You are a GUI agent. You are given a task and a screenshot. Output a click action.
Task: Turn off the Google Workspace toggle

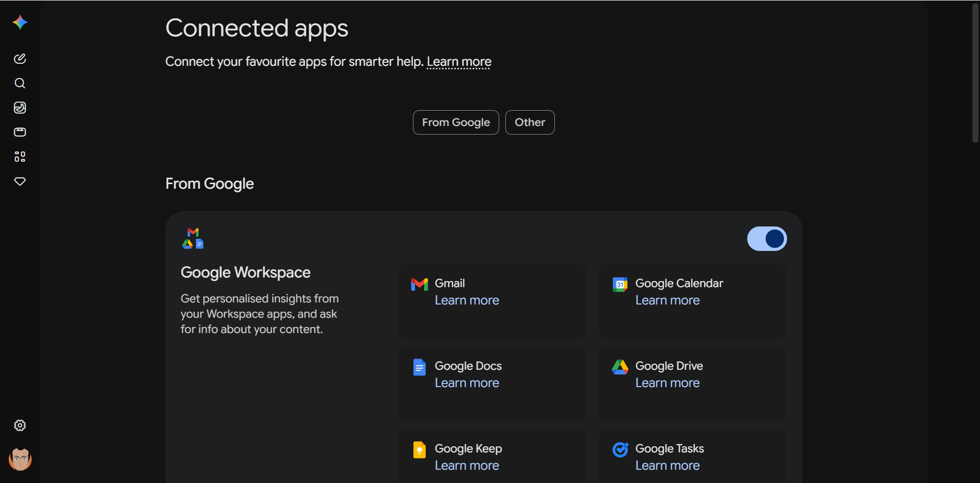pyautogui.click(x=767, y=239)
